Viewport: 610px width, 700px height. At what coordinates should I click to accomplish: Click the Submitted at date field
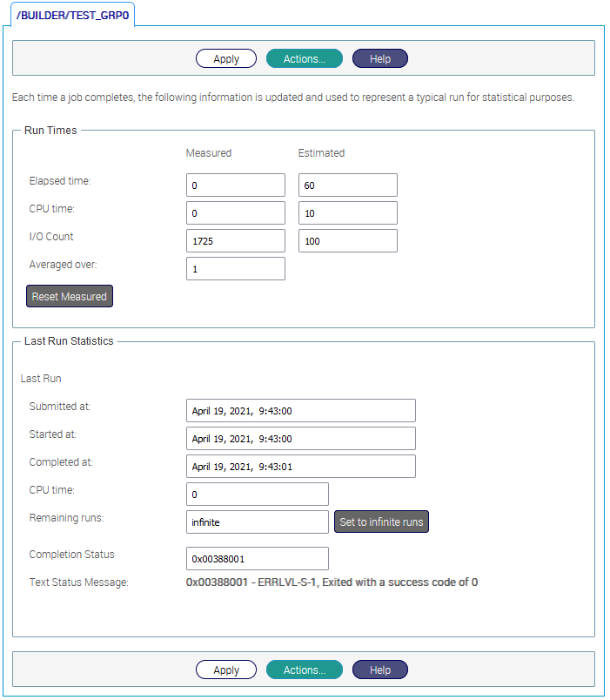coord(300,411)
